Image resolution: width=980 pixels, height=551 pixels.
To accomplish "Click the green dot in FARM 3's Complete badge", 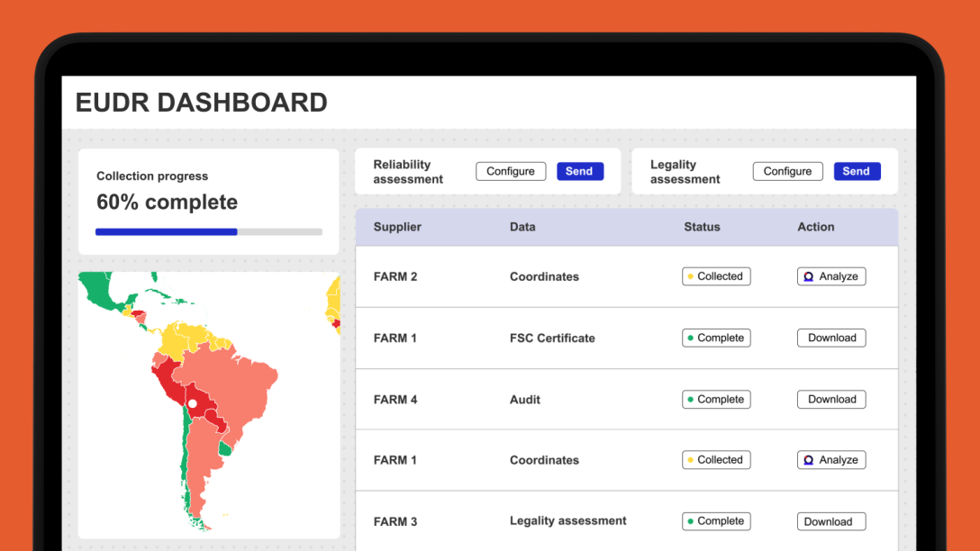I will [690, 520].
